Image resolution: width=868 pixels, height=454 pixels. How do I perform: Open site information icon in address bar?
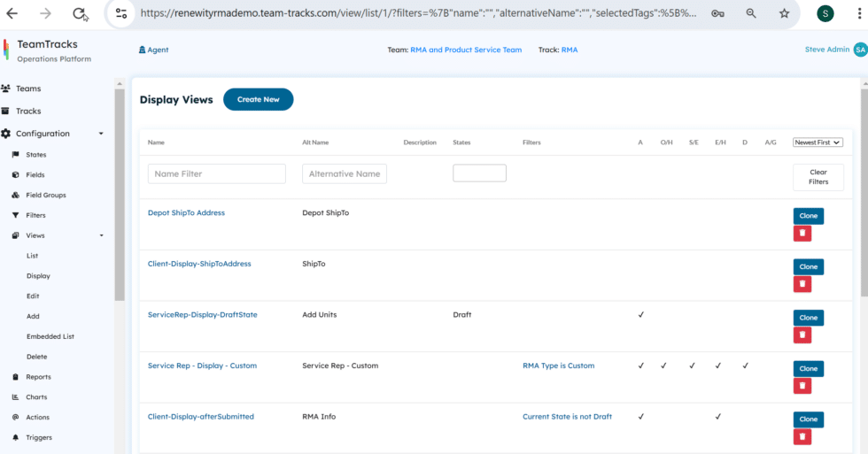click(121, 13)
